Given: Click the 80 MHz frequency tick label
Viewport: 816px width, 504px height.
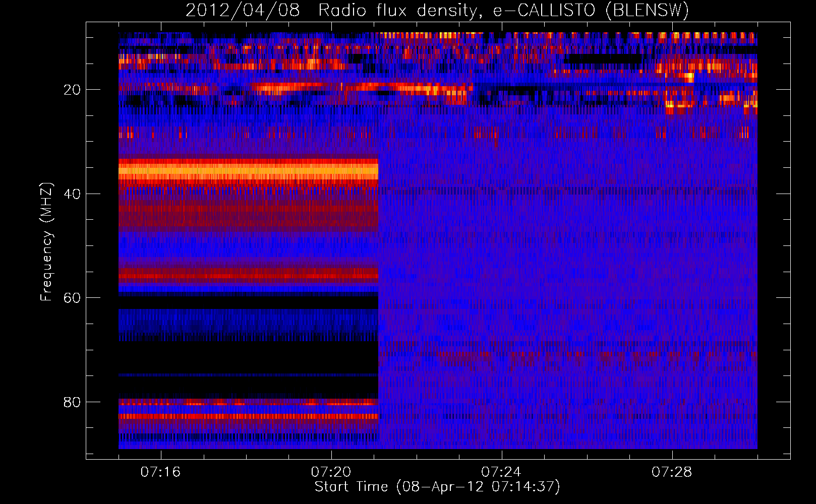Looking at the screenshot, I should 72,402.
